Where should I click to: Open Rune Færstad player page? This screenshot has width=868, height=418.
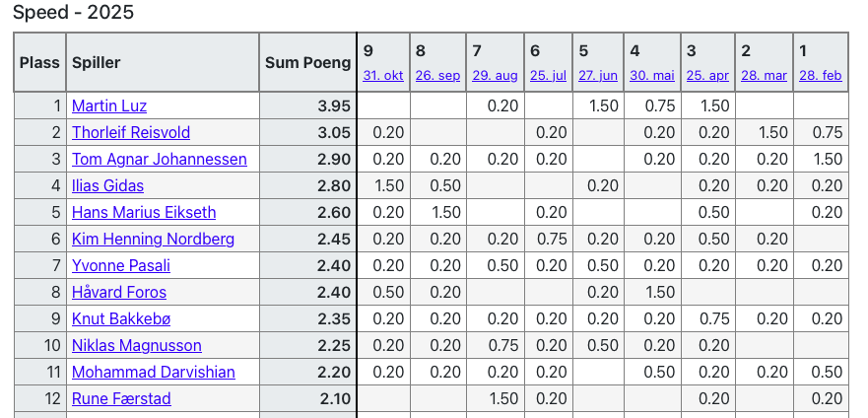[121, 398]
